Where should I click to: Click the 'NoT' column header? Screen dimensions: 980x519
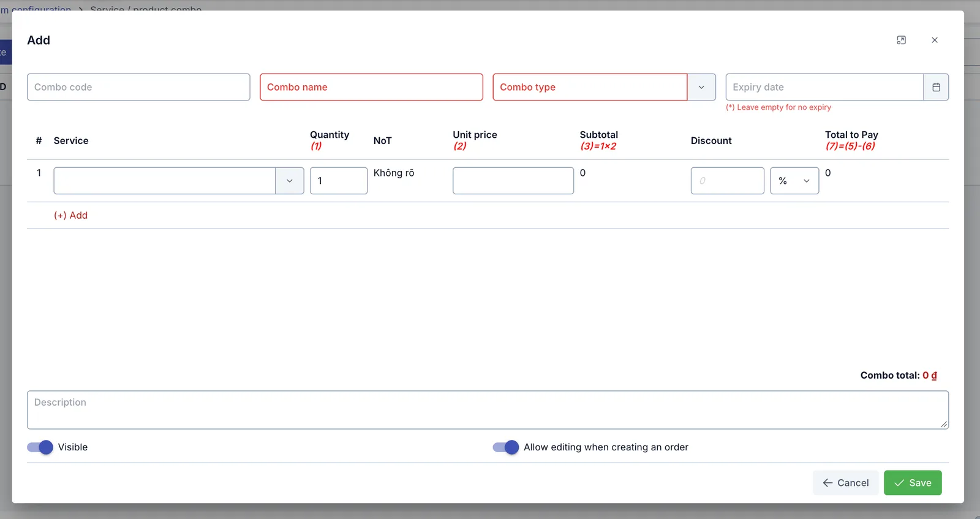coord(382,141)
